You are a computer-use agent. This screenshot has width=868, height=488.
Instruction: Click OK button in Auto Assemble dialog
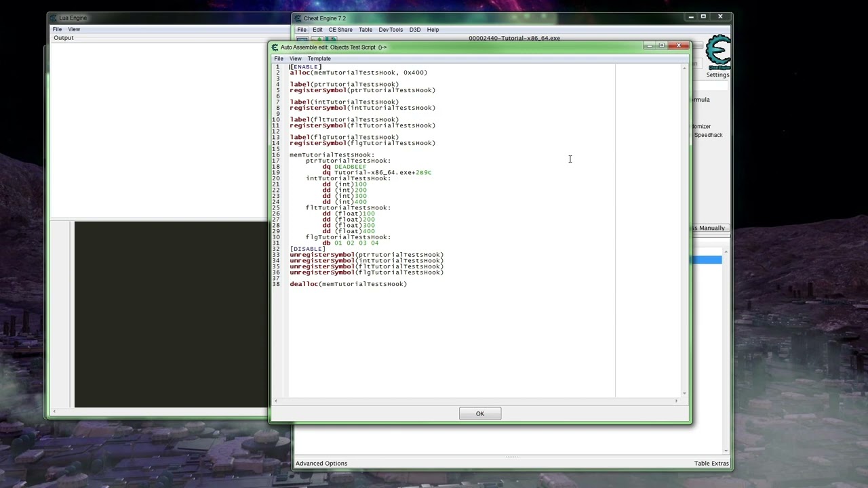click(480, 413)
